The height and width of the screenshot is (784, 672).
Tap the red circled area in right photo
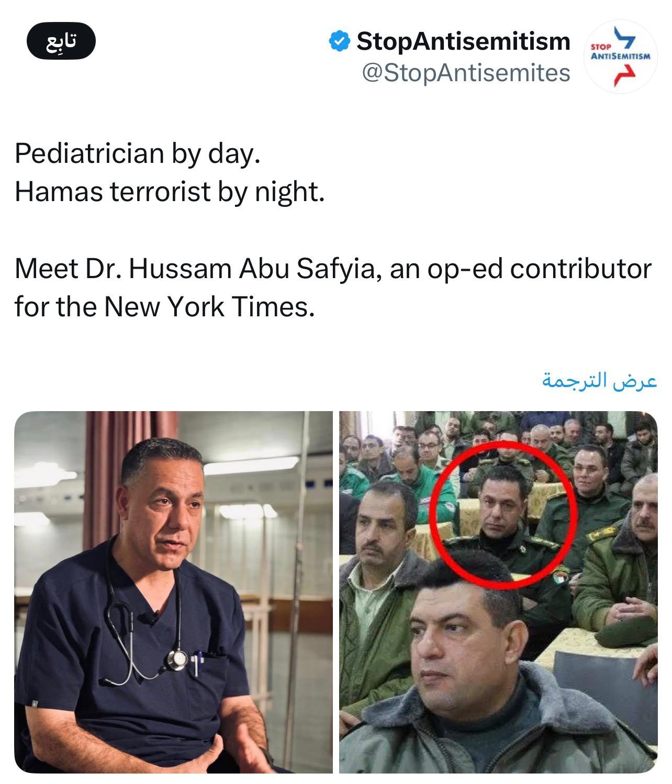coord(503,514)
